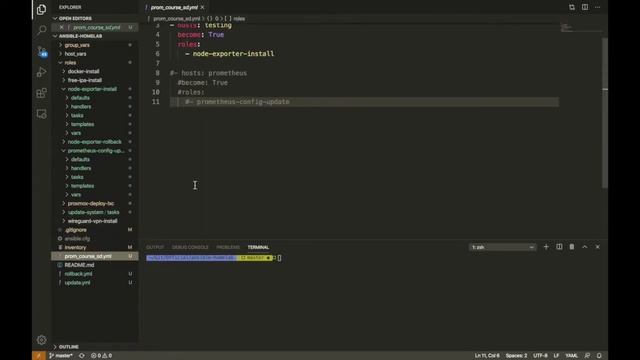The image size is (640, 360).
Task: Click the master* branch in status bar
Action: point(60,356)
